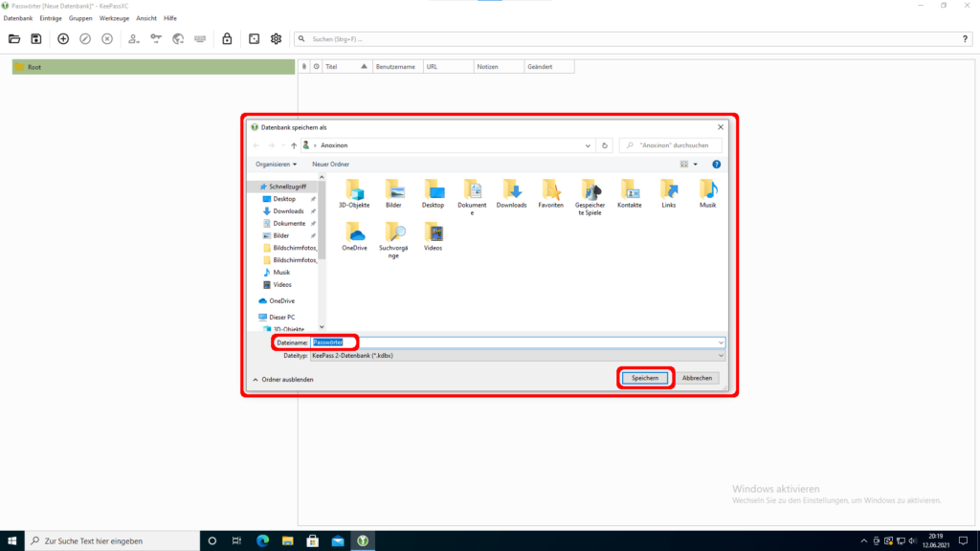Image resolution: width=980 pixels, height=551 pixels.
Task: Select the Kontakte folder
Action: pos(630,193)
